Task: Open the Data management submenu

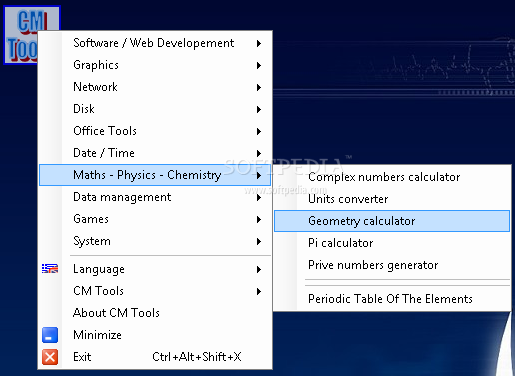Action: [x=155, y=197]
